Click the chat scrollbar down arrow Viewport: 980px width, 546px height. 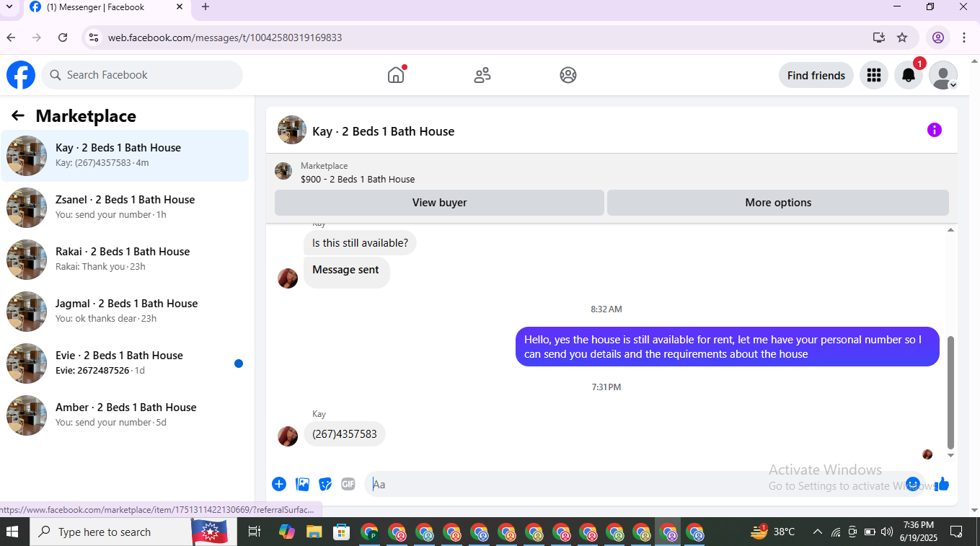point(950,455)
